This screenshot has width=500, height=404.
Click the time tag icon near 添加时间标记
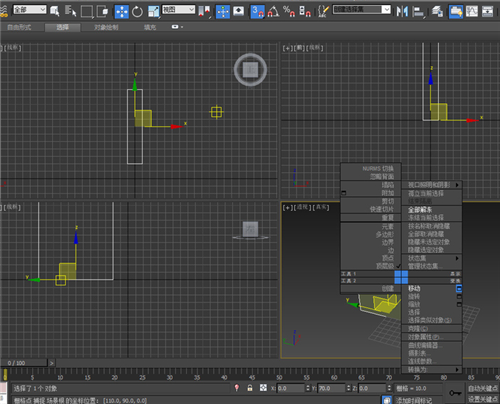(x=387, y=400)
